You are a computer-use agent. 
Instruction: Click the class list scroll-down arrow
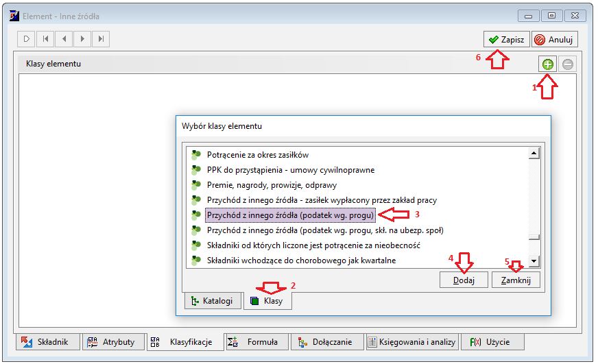534,261
